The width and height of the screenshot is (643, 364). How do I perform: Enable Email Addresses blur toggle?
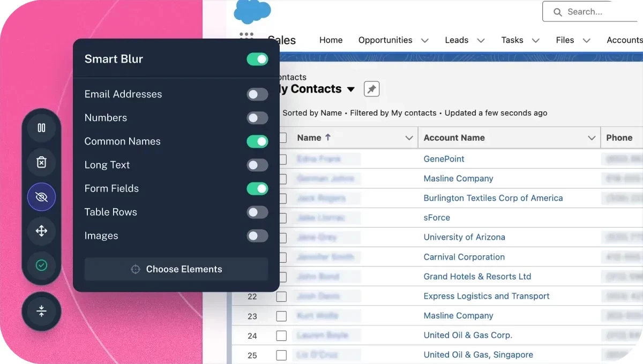257,94
